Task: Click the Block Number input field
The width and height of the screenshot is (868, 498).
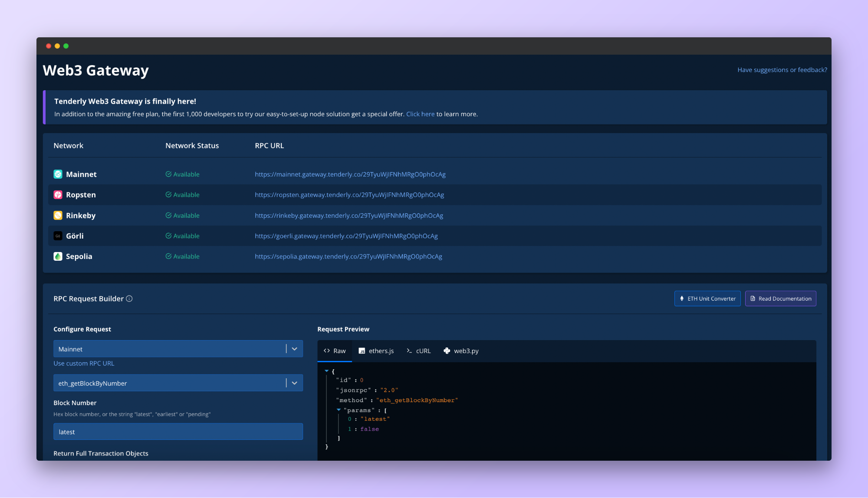Action: [x=178, y=432]
